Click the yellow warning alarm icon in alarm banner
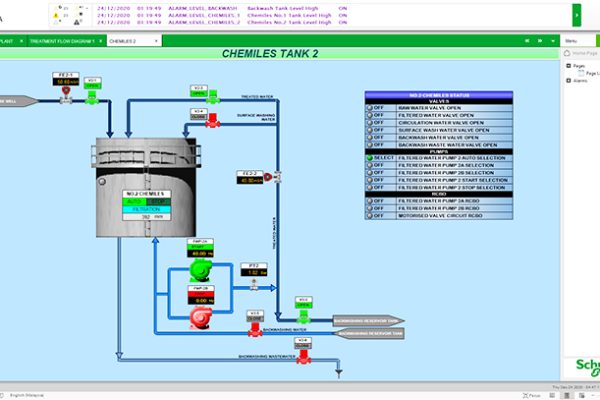 [x=56, y=16]
